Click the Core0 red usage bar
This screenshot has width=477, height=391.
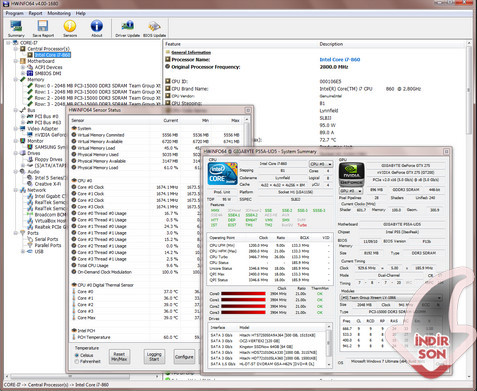[243, 294]
